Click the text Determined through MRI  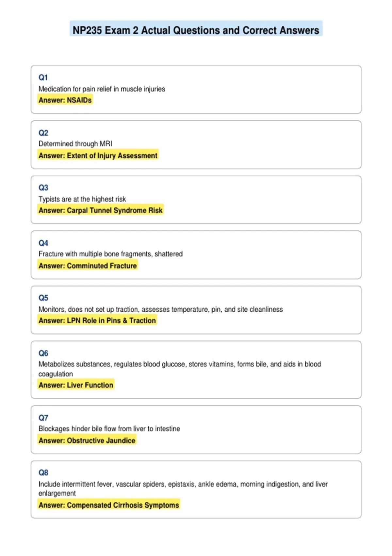(75, 144)
